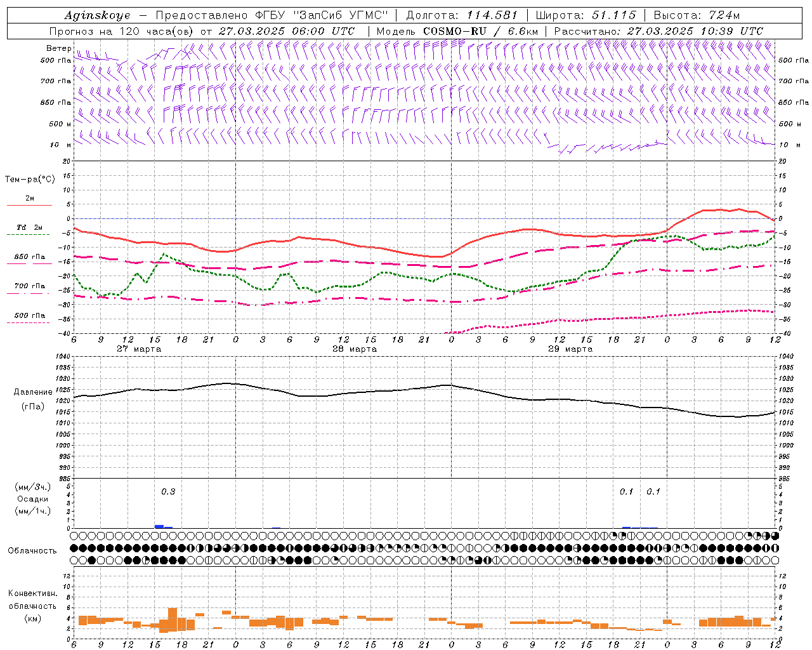
Task: Click the Облачность cloud cover label
Action: click(32, 550)
